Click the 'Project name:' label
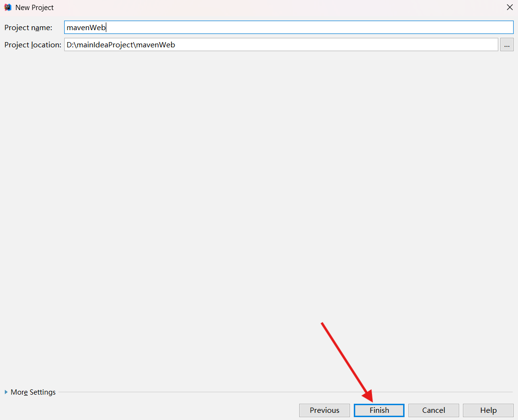 pos(28,28)
